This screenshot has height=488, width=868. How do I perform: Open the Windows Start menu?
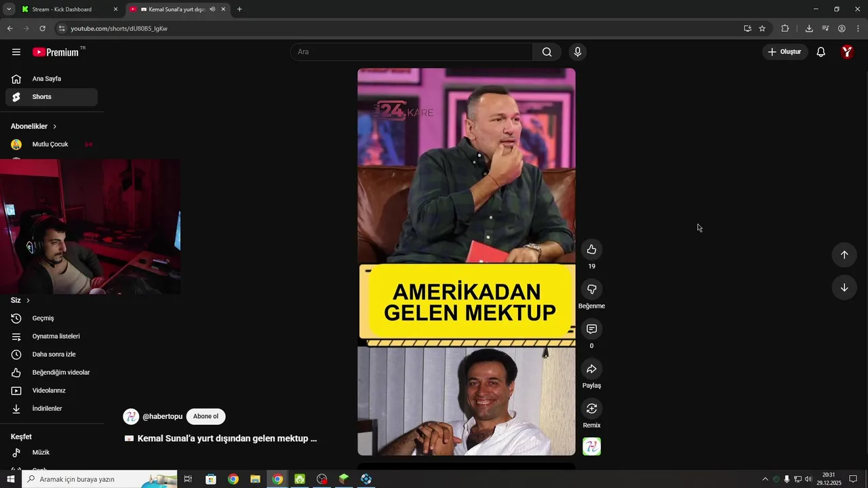pyautogui.click(x=10, y=479)
